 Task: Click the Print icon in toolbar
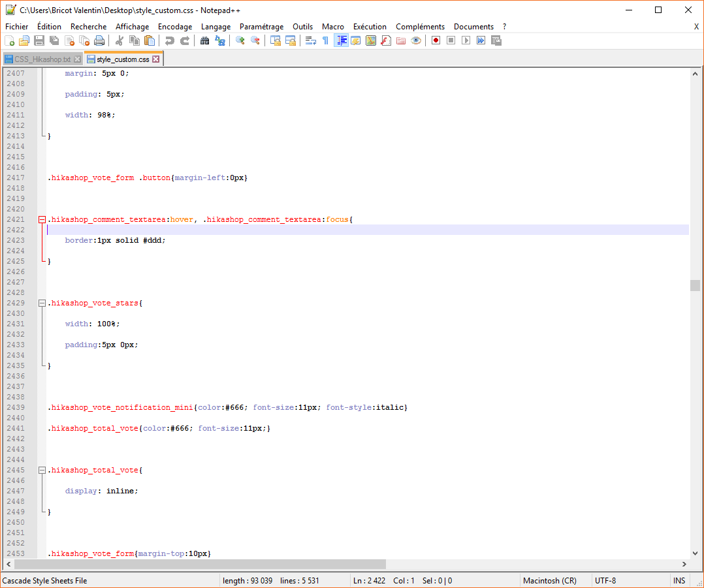click(x=99, y=40)
